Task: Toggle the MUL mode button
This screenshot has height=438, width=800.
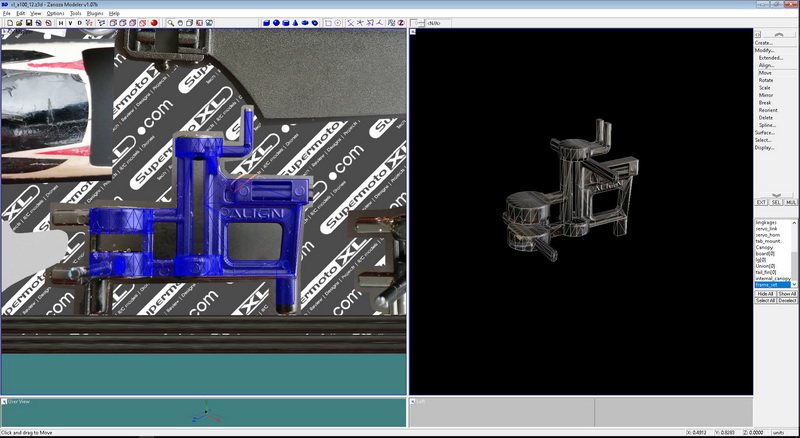Action: [x=791, y=202]
